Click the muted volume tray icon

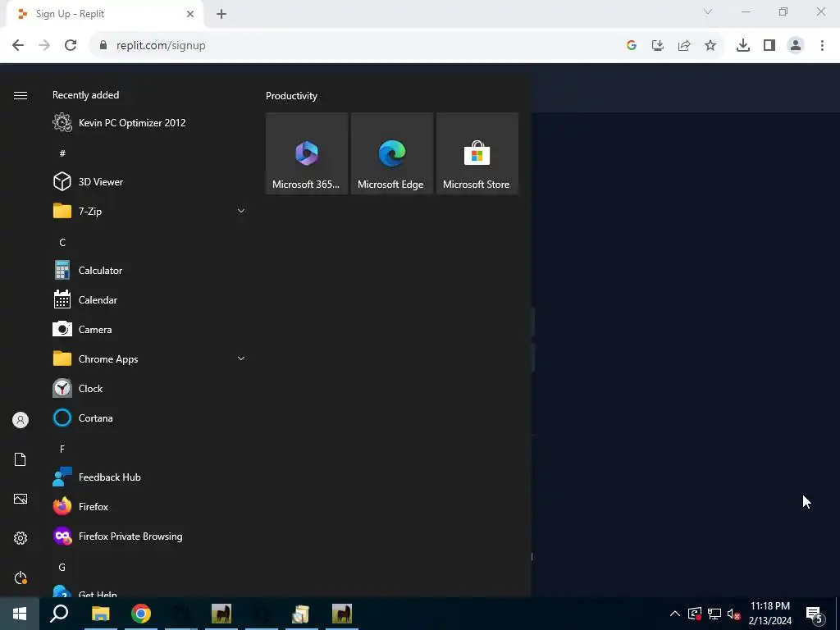(x=734, y=614)
